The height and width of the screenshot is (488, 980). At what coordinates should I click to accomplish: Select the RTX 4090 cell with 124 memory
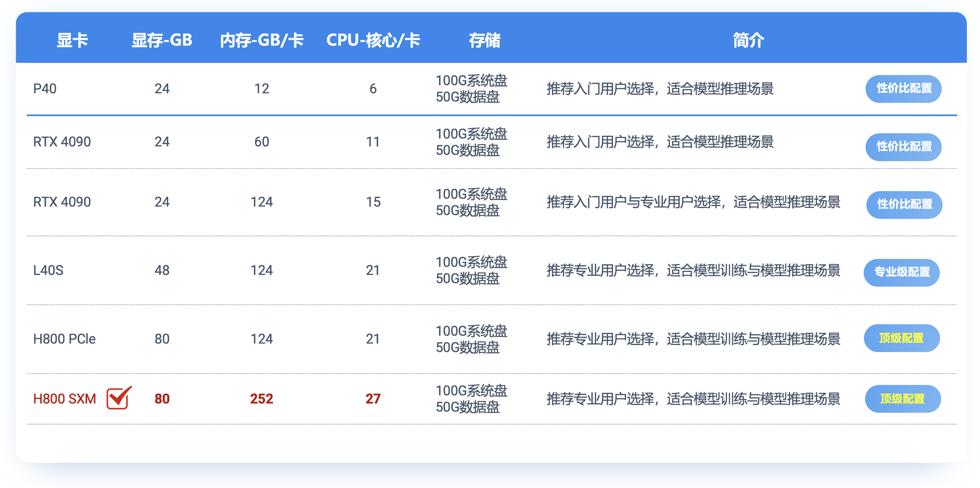(x=62, y=202)
